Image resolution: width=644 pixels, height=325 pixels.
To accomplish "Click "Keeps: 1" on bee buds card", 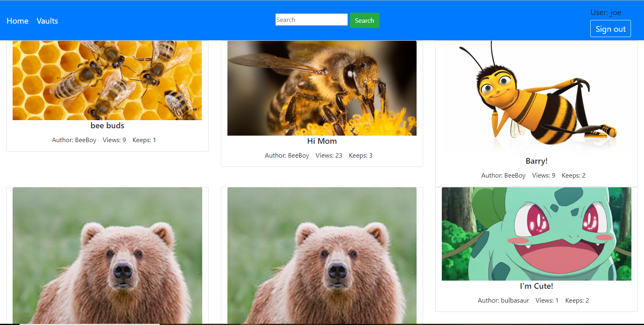I will (x=144, y=140).
